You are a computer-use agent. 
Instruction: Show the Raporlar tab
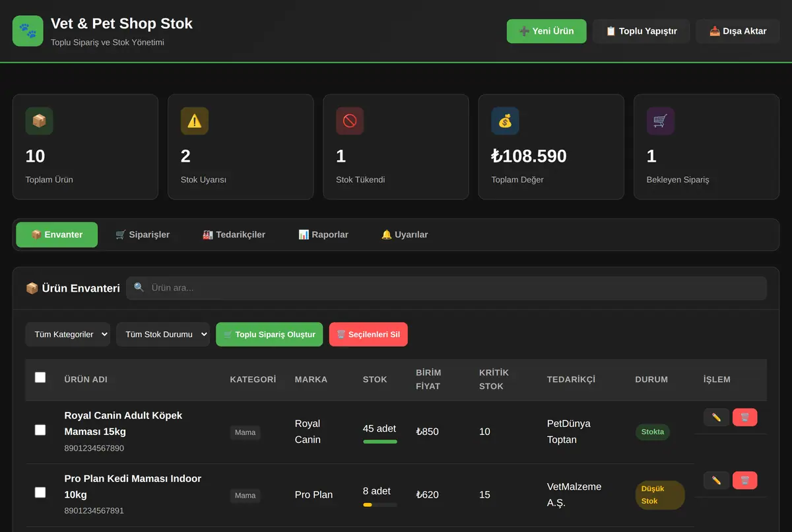click(x=323, y=235)
